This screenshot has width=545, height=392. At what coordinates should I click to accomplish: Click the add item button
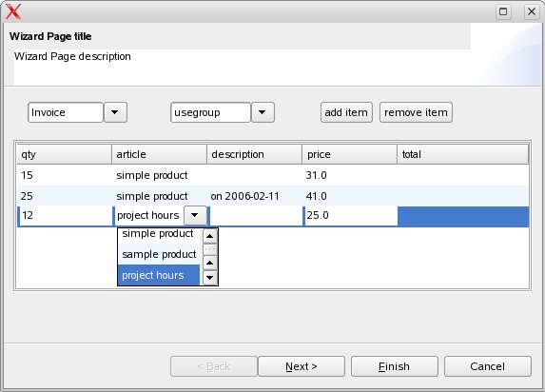coord(346,112)
